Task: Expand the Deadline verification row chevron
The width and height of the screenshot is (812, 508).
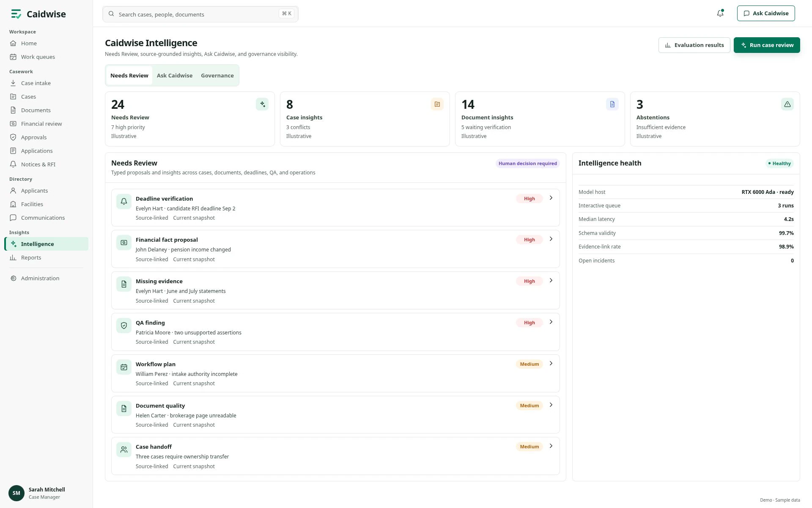Action: pos(551,198)
